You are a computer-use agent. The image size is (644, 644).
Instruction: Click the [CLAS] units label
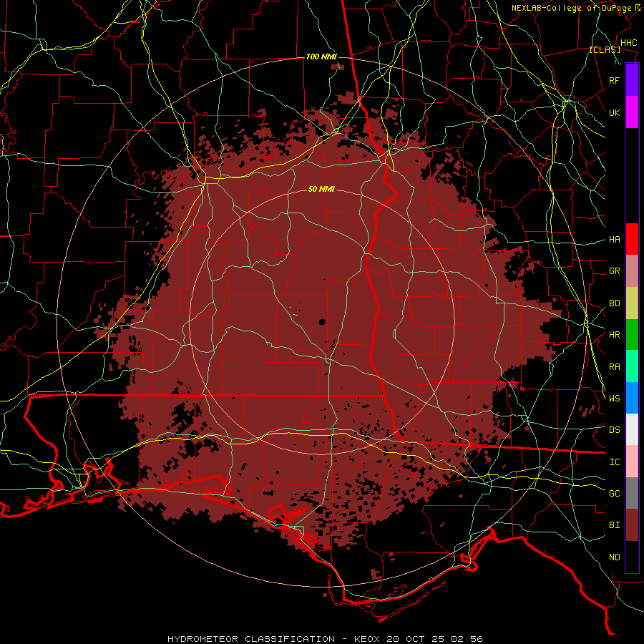[x=605, y=49]
